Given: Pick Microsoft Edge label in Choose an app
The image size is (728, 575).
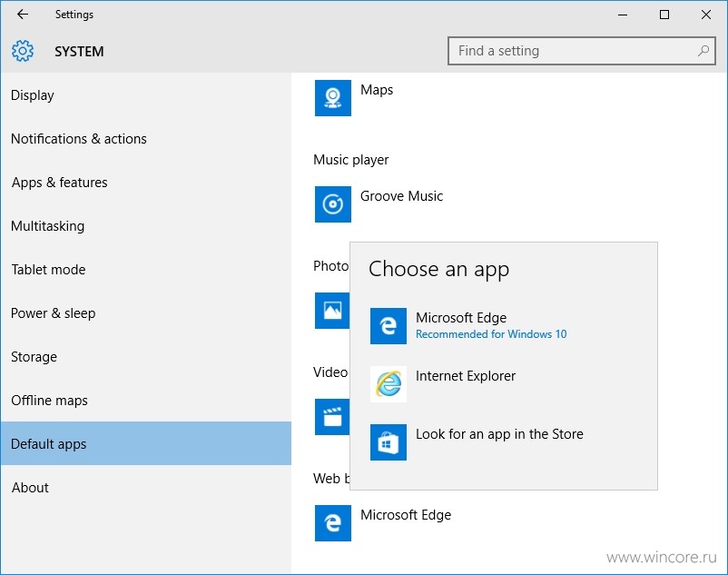Looking at the screenshot, I should (461, 318).
